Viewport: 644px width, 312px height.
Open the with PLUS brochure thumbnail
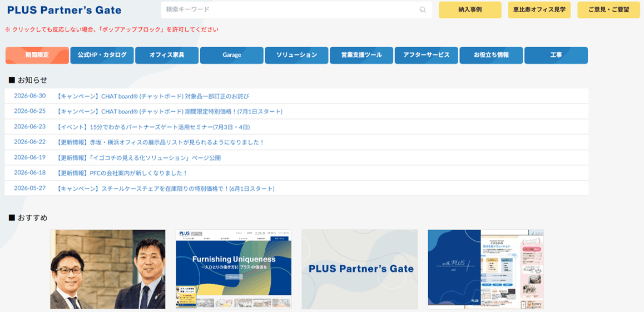[x=486, y=269]
